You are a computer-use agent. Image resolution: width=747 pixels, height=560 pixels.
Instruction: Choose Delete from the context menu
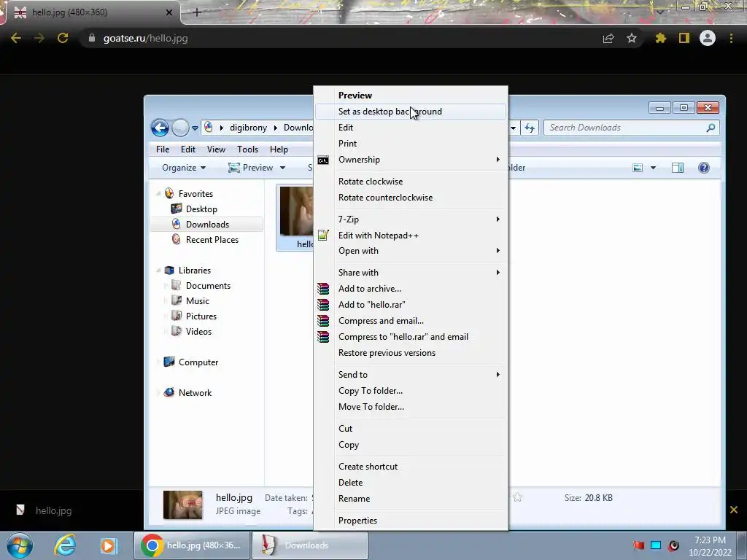[410, 483]
